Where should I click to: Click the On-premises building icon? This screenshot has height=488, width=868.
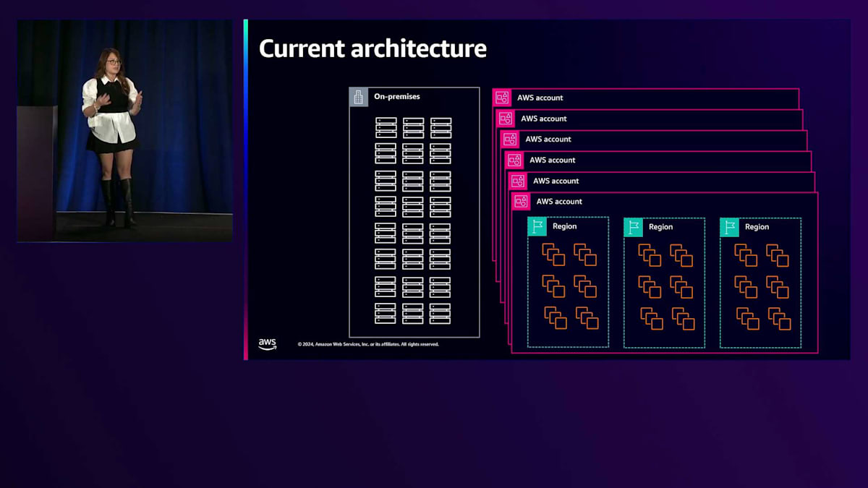pos(359,97)
